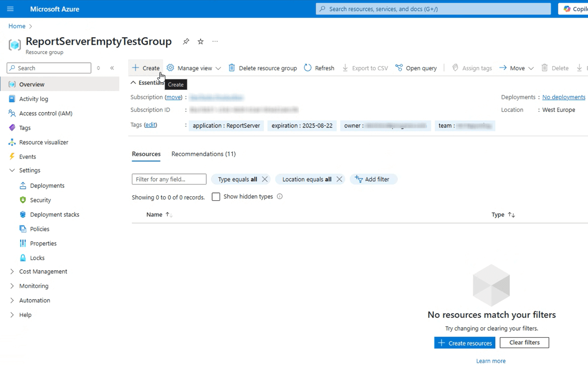Expand the Cost Management section
Screen dimensions: 588x365
click(12, 271)
